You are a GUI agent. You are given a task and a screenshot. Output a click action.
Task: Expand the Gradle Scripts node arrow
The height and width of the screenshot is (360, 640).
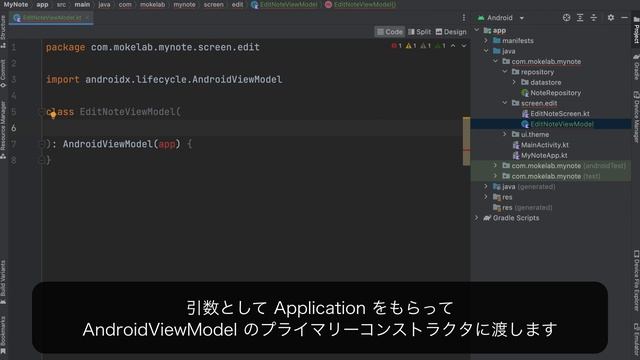(x=477, y=218)
